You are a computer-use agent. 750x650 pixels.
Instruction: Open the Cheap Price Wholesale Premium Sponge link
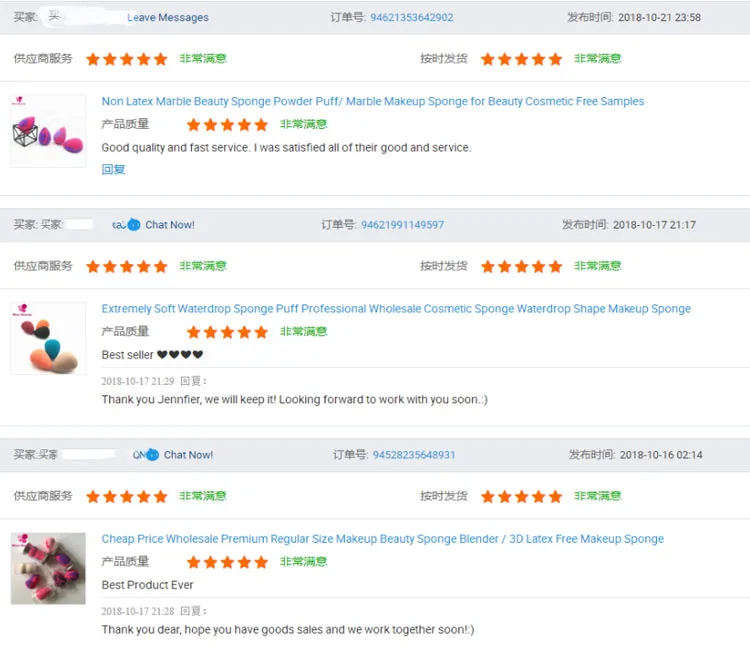(382, 539)
